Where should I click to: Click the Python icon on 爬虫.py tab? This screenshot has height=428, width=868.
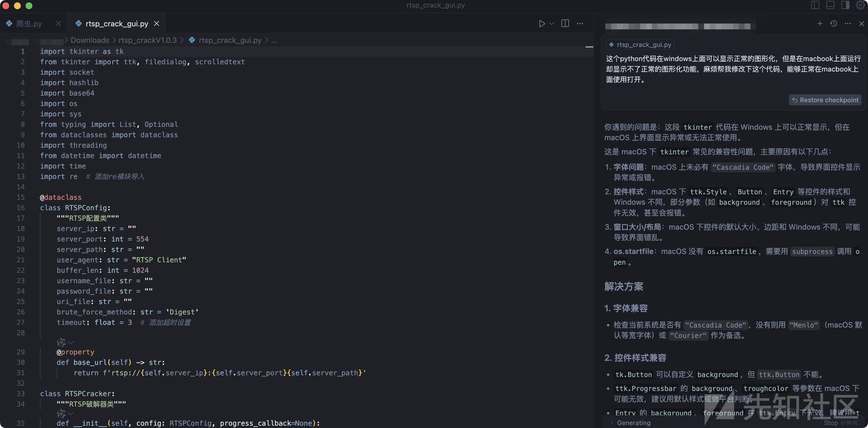point(9,23)
